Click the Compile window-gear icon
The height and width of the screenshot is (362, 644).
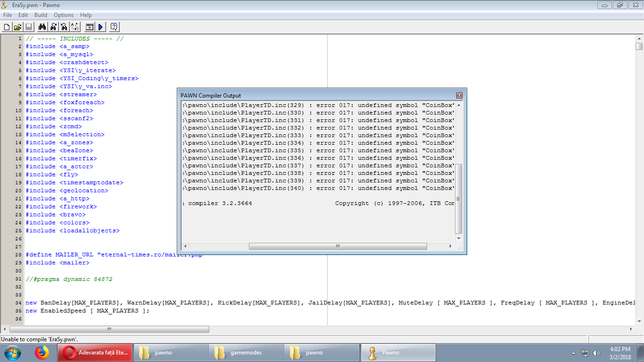[x=89, y=27]
